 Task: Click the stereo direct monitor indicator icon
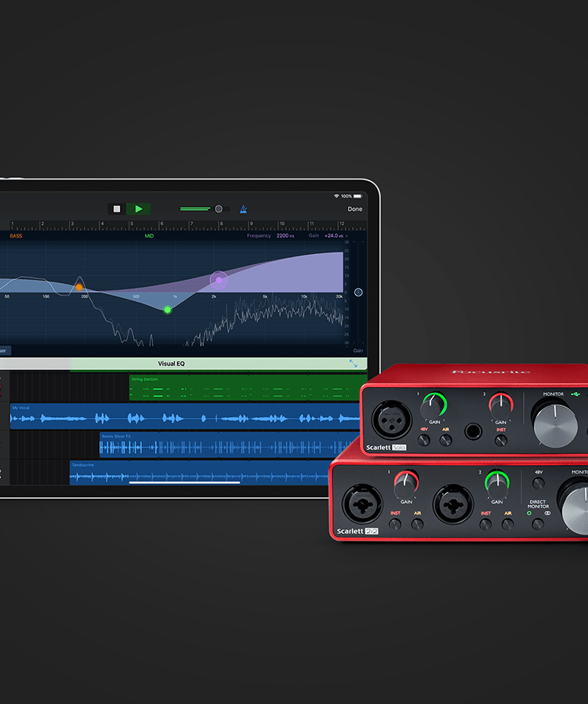pyautogui.click(x=547, y=513)
